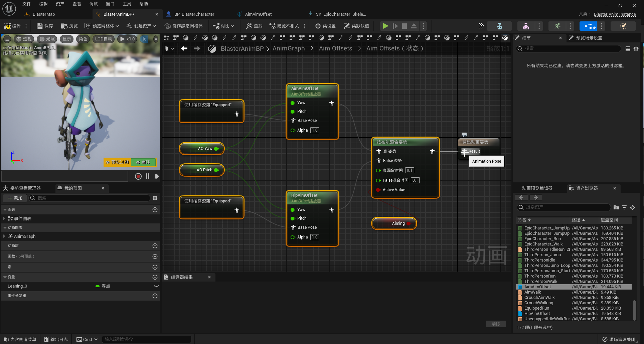Toggle Hide Unrelated (隐藏不相关)
644x344 pixels.
[x=284, y=26]
